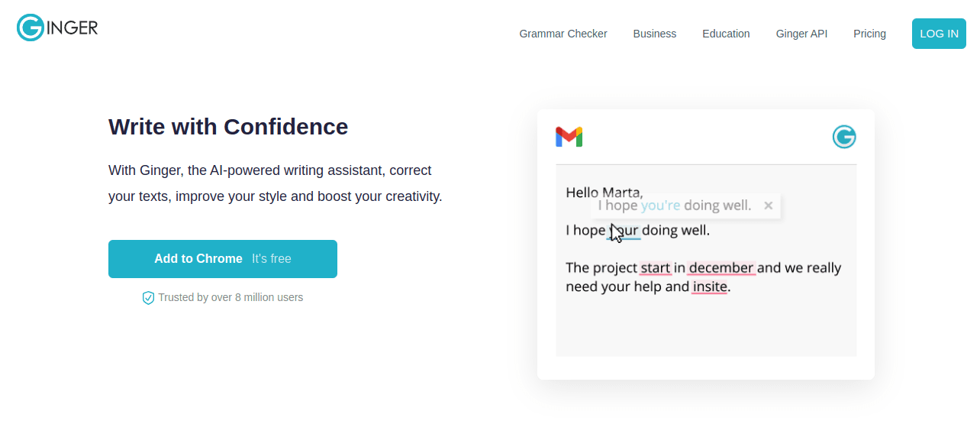
Task: Open the Ginger API link
Action: pos(801,34)
